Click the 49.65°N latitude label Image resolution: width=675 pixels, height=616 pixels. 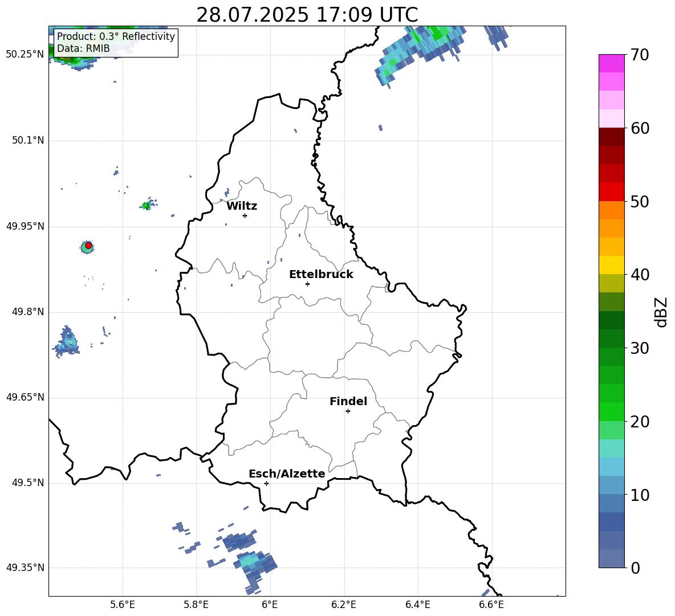click(x=25, y=397)
